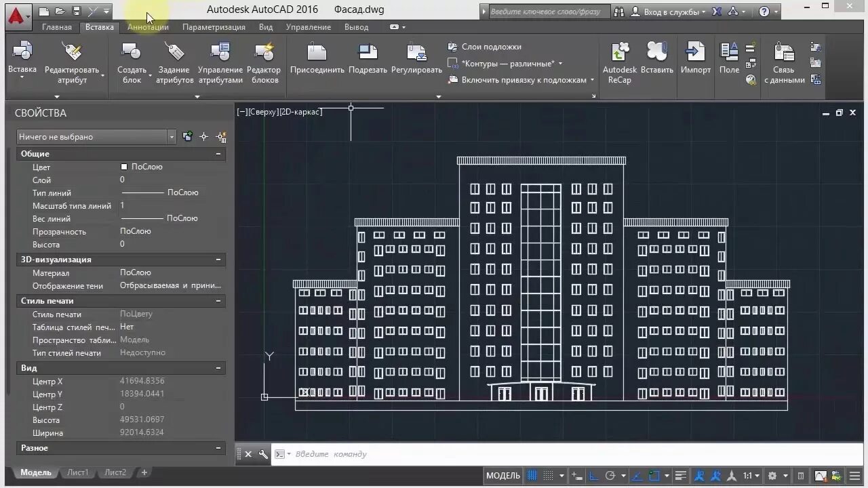Open the Ничего не выбрано selection dropdown
Image resolution: width=868 pixels, height=488 pixels.
(96, 137)
